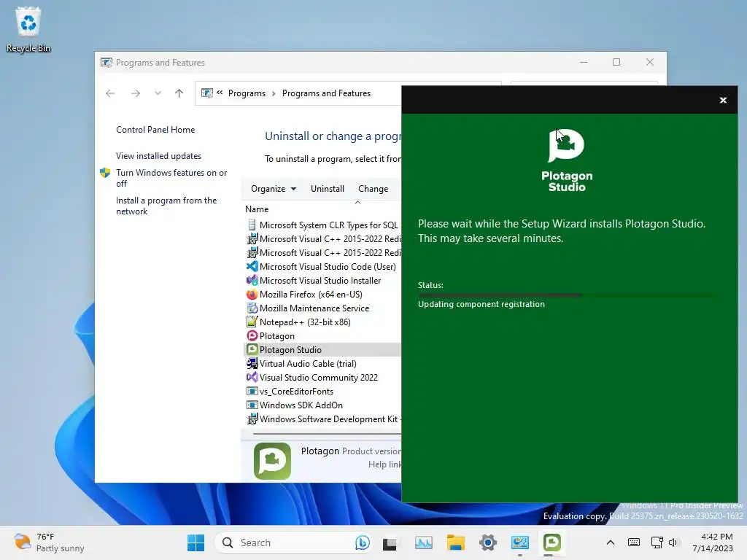Click the horizontal scrollbar under program list
Viewport: 747px width, 560px height.
click(x=326, y=434)
